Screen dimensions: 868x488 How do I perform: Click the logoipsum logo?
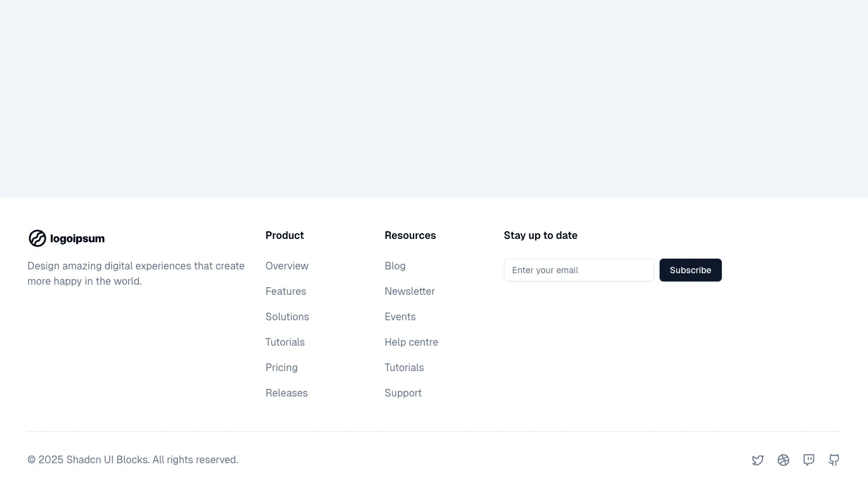(x=66, y=238)
